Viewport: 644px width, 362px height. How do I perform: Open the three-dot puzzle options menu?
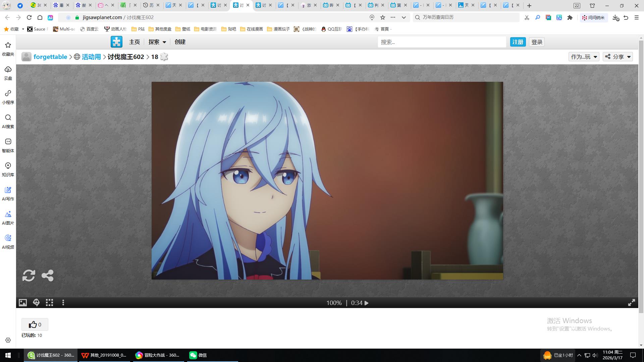pyautogui.click(x=63, y=303)
